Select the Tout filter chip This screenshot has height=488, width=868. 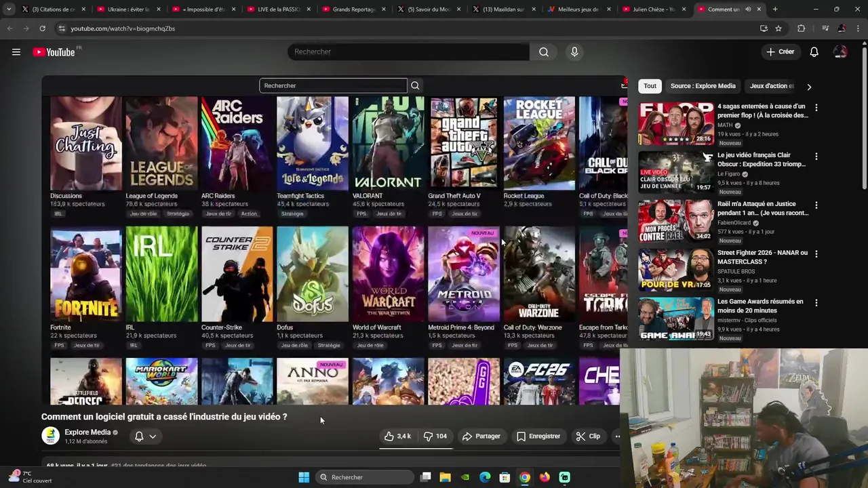coord(650,86)
